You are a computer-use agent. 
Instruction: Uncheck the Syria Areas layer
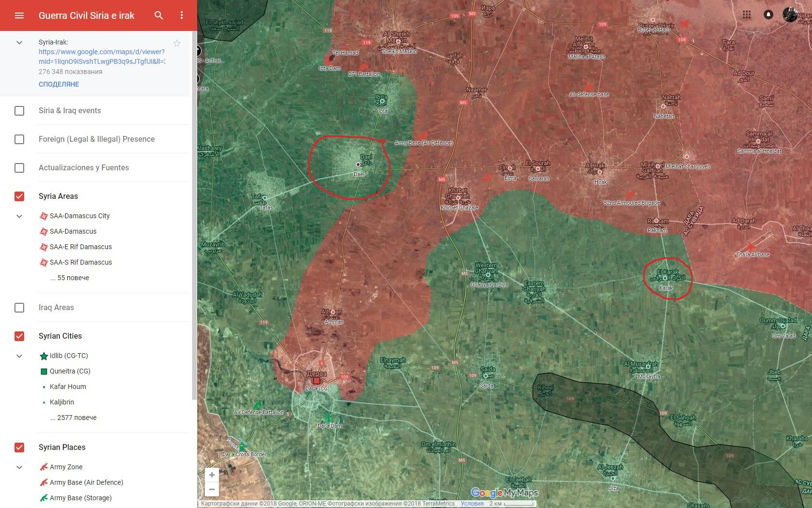[19, 196]
